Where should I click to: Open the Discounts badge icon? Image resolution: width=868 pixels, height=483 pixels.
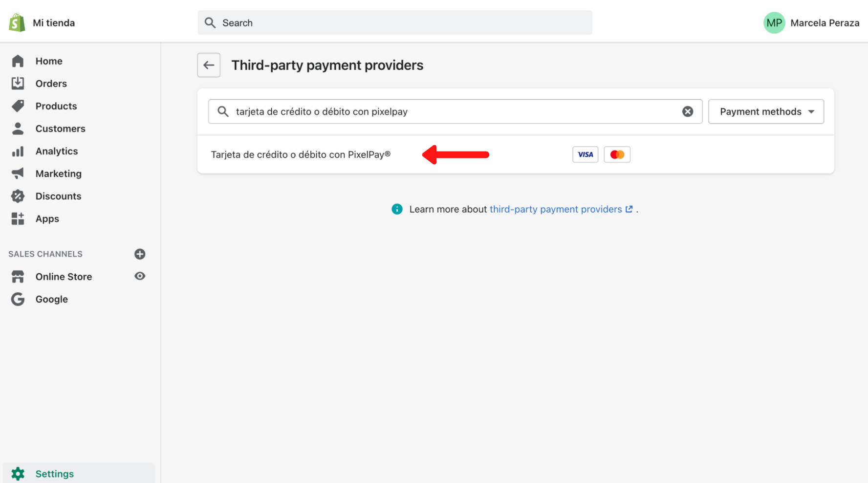18,196
